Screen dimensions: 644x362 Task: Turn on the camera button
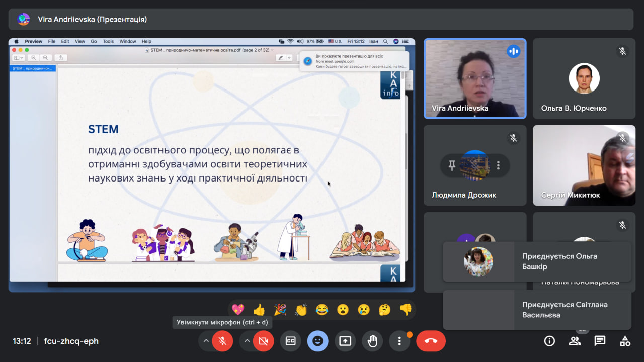tap(263, 341)
